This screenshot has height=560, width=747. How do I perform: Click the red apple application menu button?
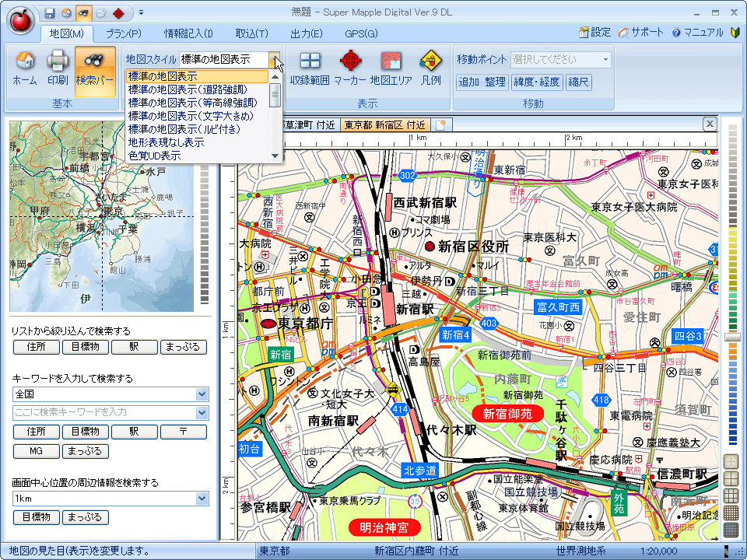[x=20, y=20]
